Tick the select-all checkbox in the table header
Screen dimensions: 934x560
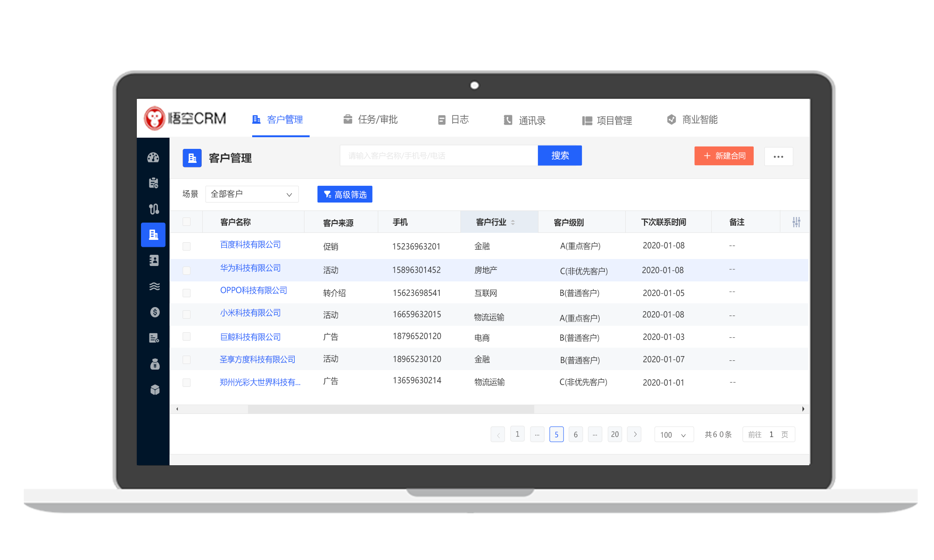tap(186, 222)
